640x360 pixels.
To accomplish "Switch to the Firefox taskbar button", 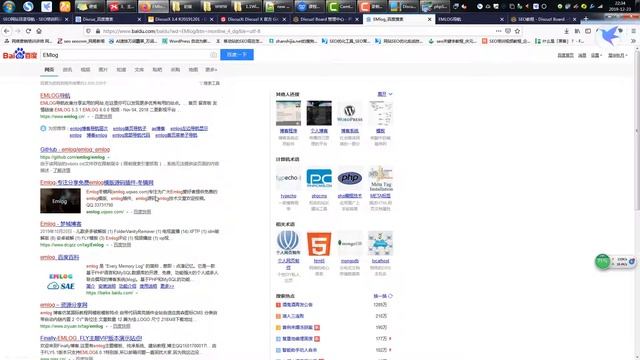I will click(152, 7).
